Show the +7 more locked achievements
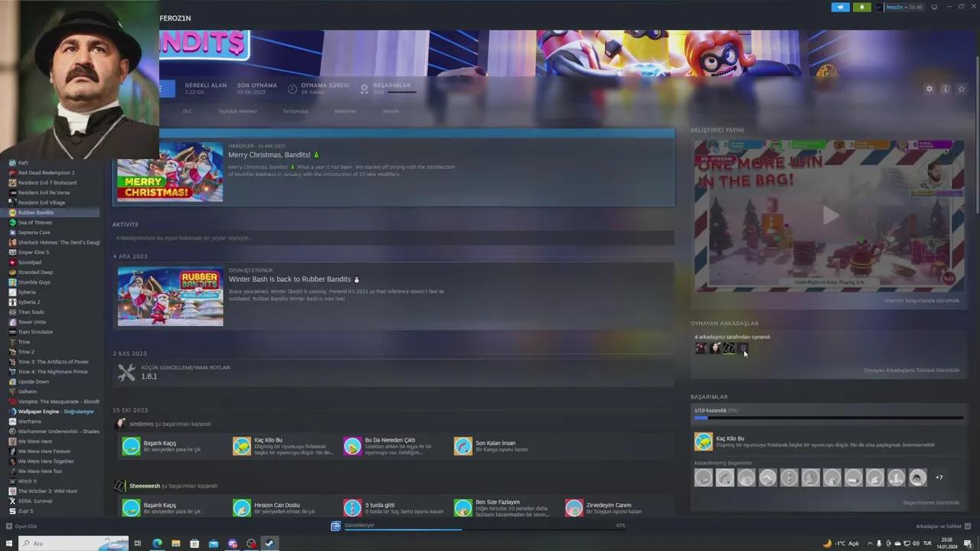 [939, 478]
